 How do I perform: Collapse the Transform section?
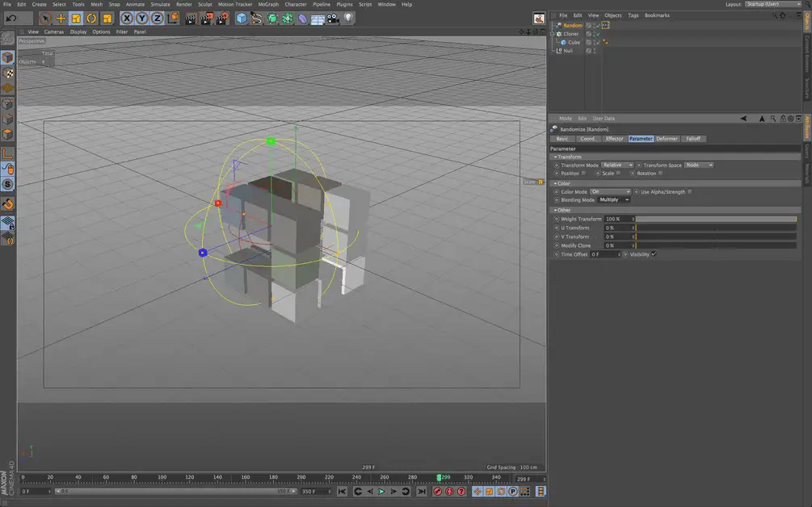tap(556, 157)
